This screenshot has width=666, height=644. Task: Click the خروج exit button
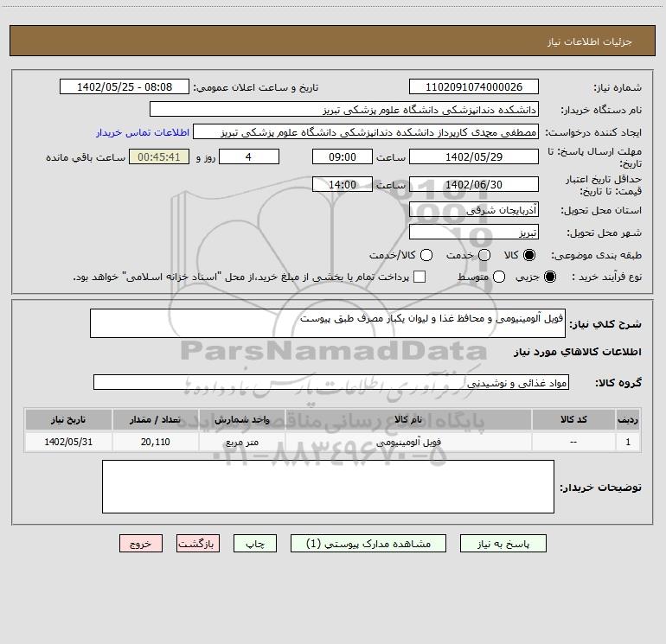tap(141, 544)
